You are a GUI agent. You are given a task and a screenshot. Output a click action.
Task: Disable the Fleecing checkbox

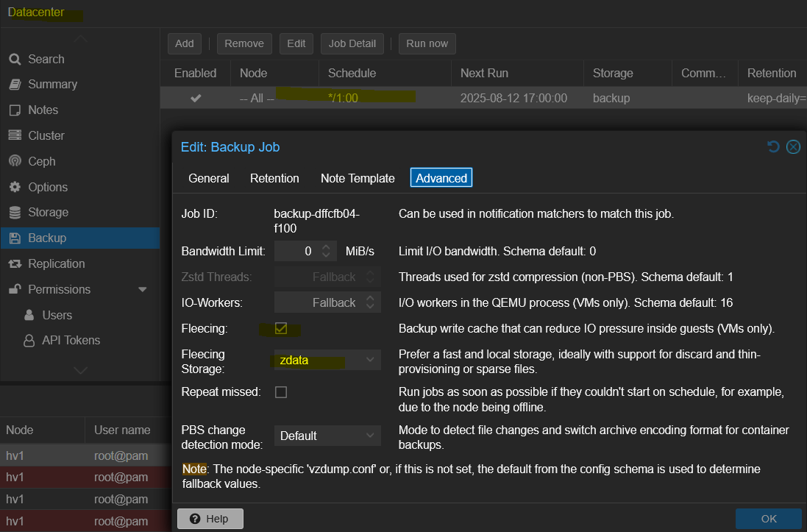pos(281,328)
